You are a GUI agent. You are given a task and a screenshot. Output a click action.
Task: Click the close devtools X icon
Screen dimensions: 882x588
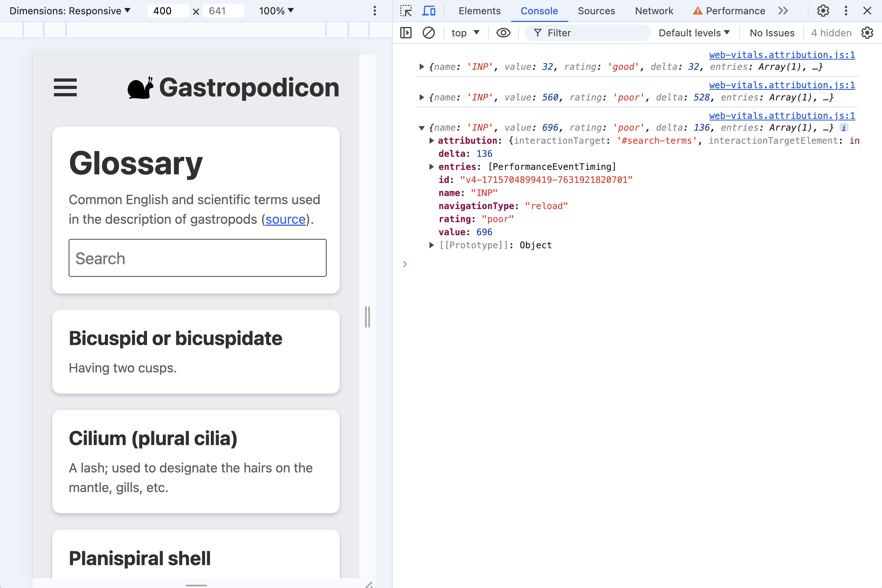point(867,10)
